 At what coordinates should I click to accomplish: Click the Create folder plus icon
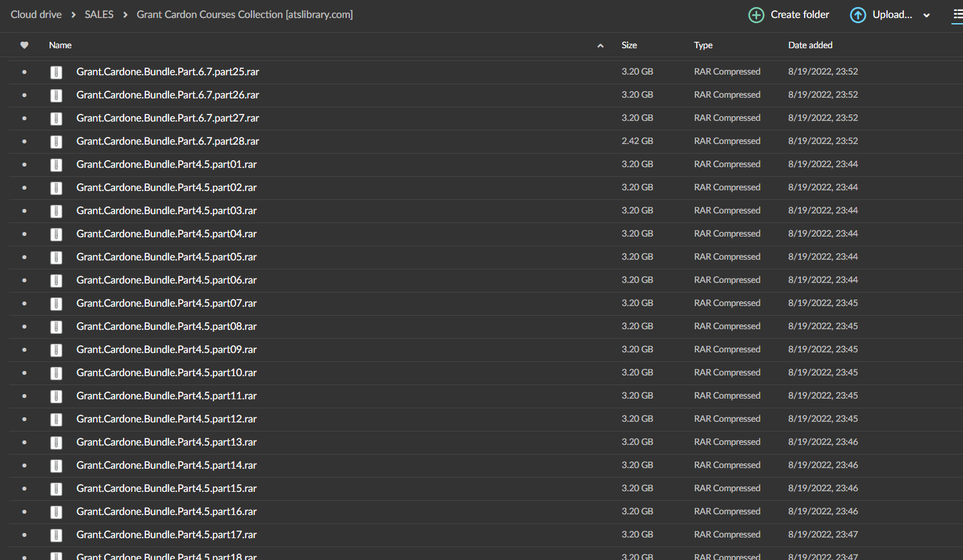coord(757,14)
